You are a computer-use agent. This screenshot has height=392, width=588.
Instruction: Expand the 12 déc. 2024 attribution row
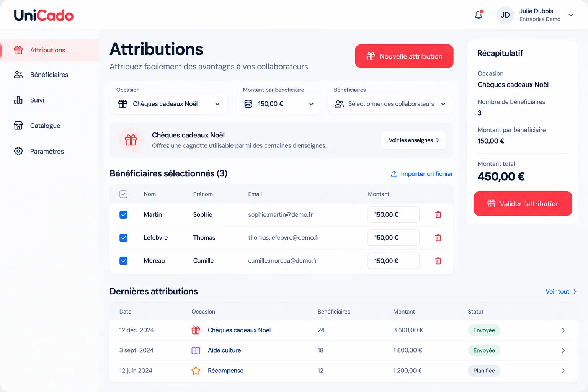click(x=563, y=330)
